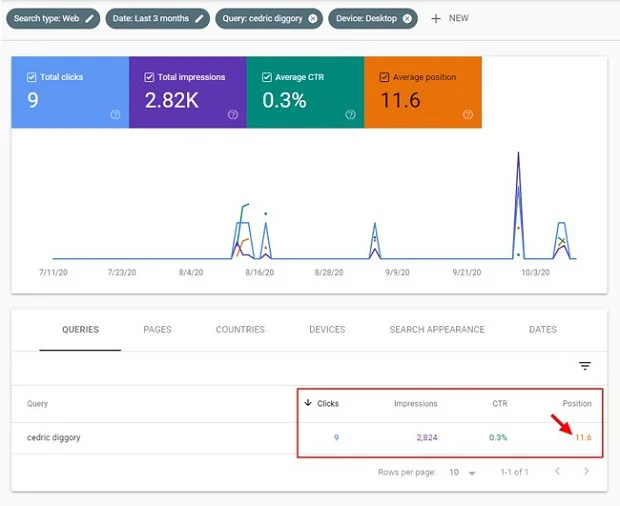
Task: Toggle the Total clicks checkbox
Action: 32,77
